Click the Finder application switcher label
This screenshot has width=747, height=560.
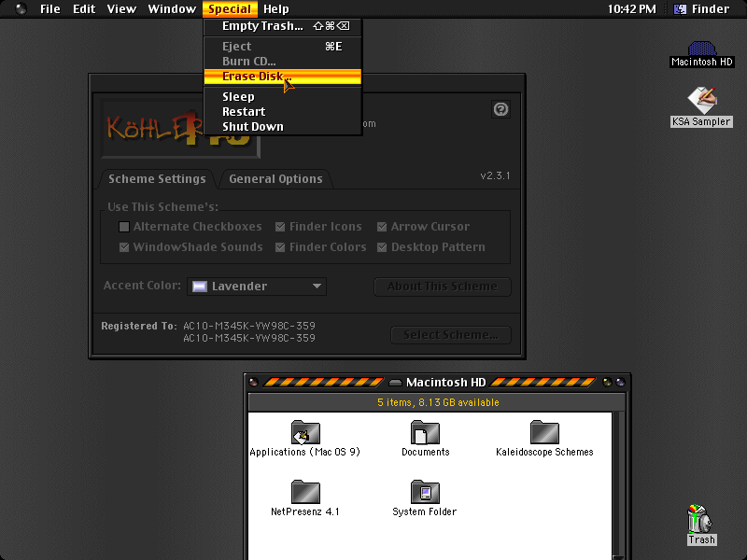point(711,9)
